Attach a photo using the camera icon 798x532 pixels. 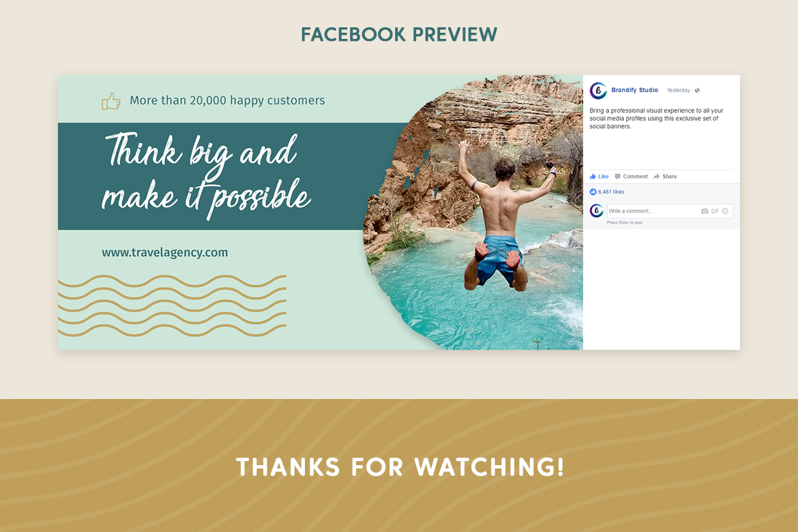click(x=705, y=211)
